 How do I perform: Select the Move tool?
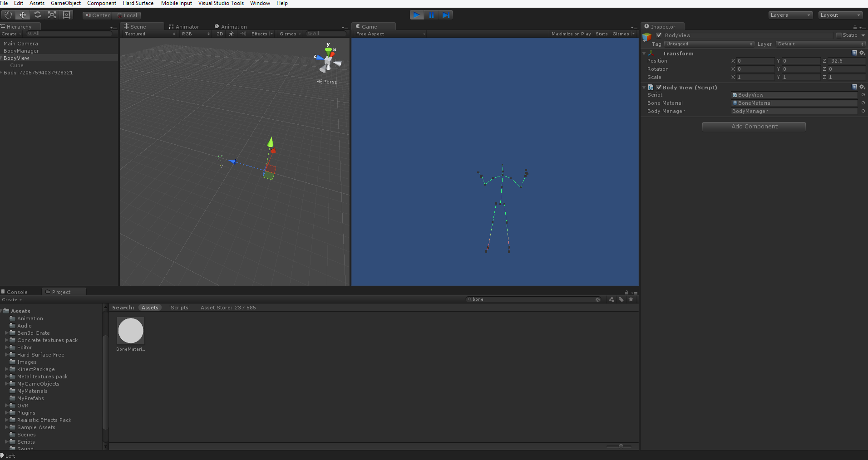point(22,15)
